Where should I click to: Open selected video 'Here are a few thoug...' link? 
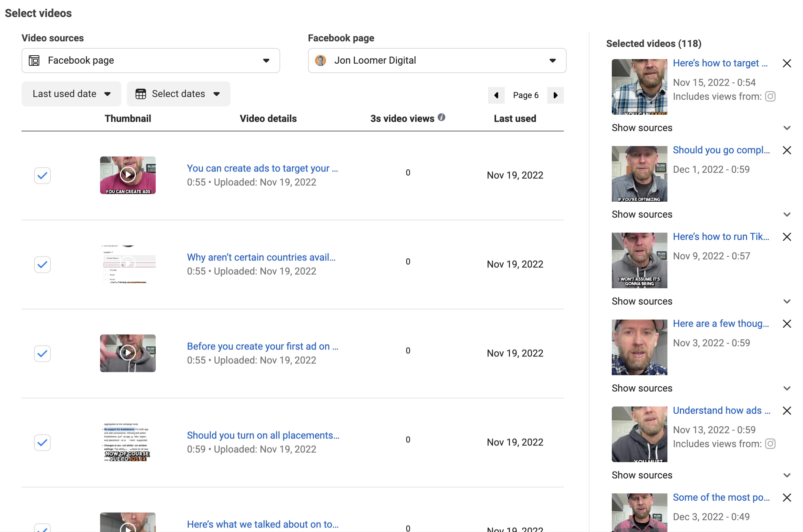click(x=721, y=323)
